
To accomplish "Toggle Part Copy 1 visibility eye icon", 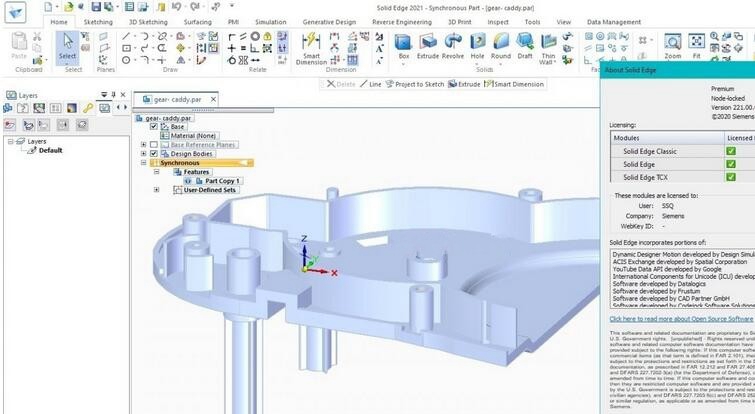I will pyautogui.click(x=188, y=181).
